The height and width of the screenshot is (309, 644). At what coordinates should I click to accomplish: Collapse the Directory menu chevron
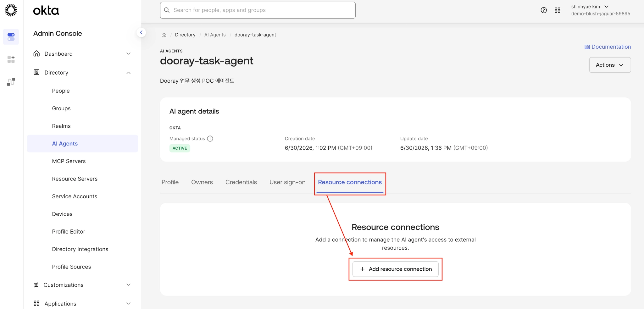coord(128,73)
